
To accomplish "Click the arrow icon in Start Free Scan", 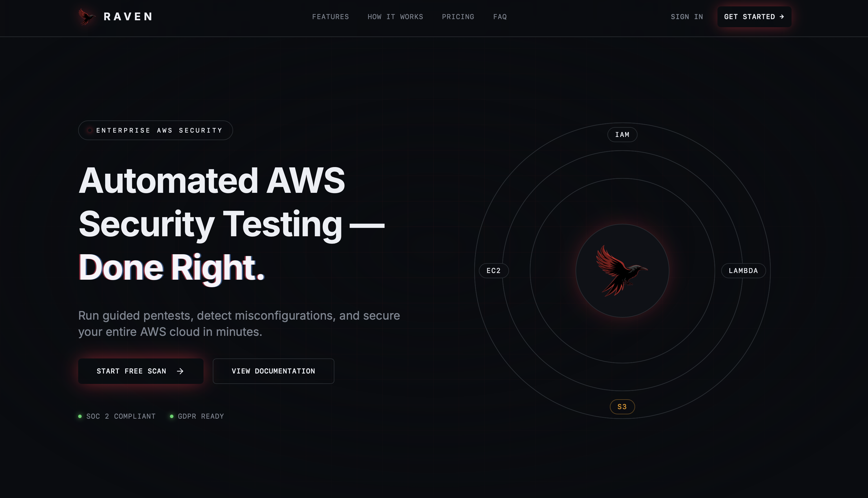I will [x=180, y=371].
